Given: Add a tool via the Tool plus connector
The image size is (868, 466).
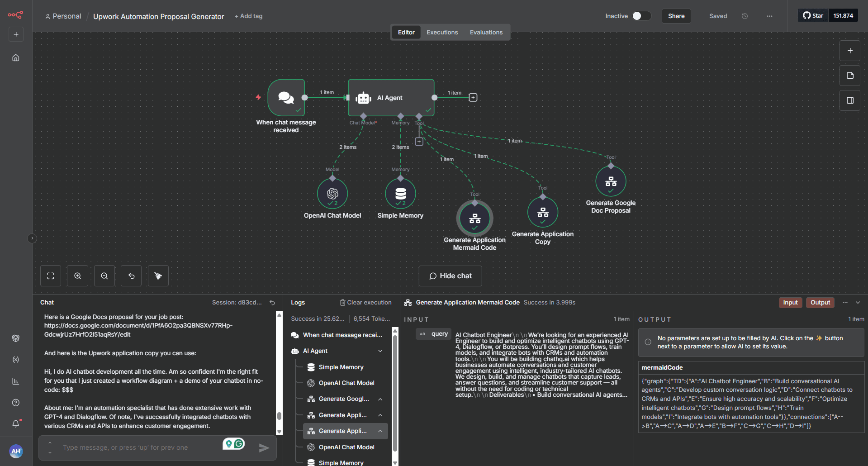Looking at the screenshot, I should tap(419, 142).
